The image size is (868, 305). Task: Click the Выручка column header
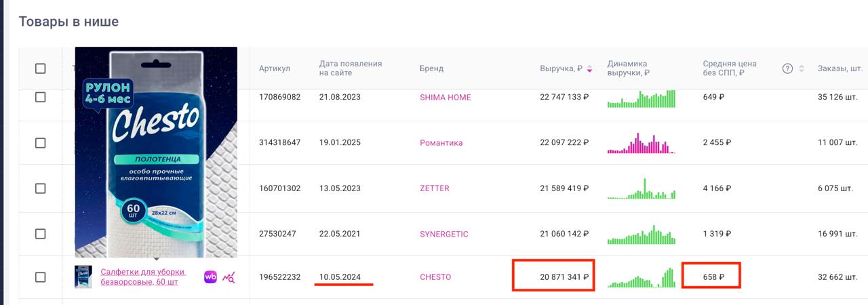(x=561, y=68)
